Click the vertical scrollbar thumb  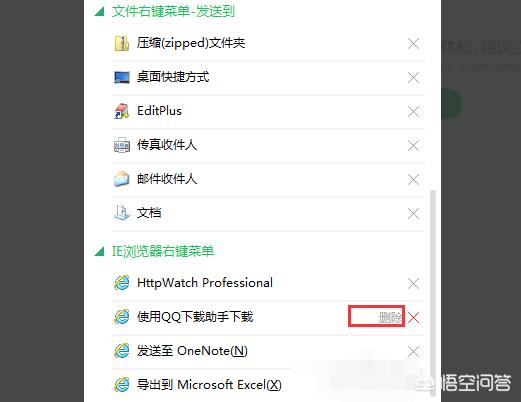[433, 293]
